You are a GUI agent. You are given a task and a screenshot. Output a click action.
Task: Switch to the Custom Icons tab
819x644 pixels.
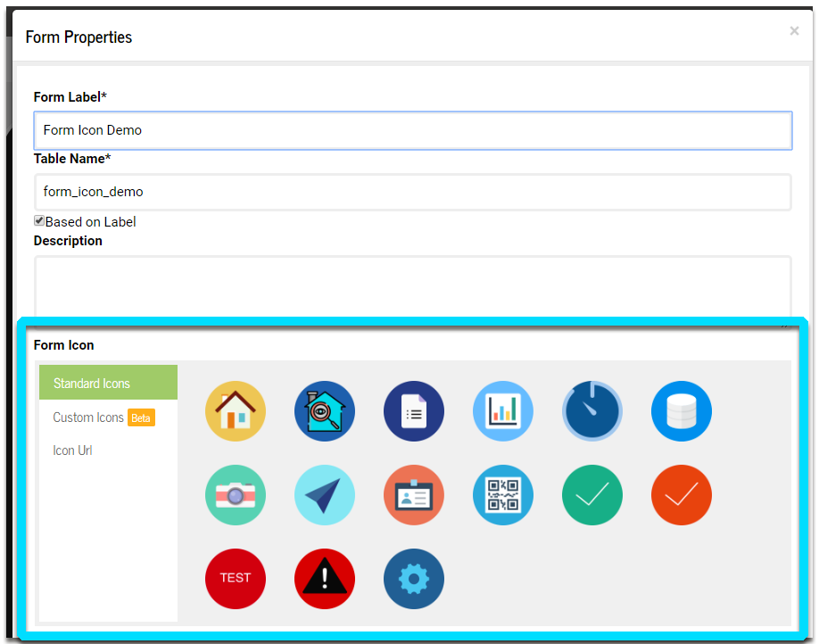(x=88, y=417)
